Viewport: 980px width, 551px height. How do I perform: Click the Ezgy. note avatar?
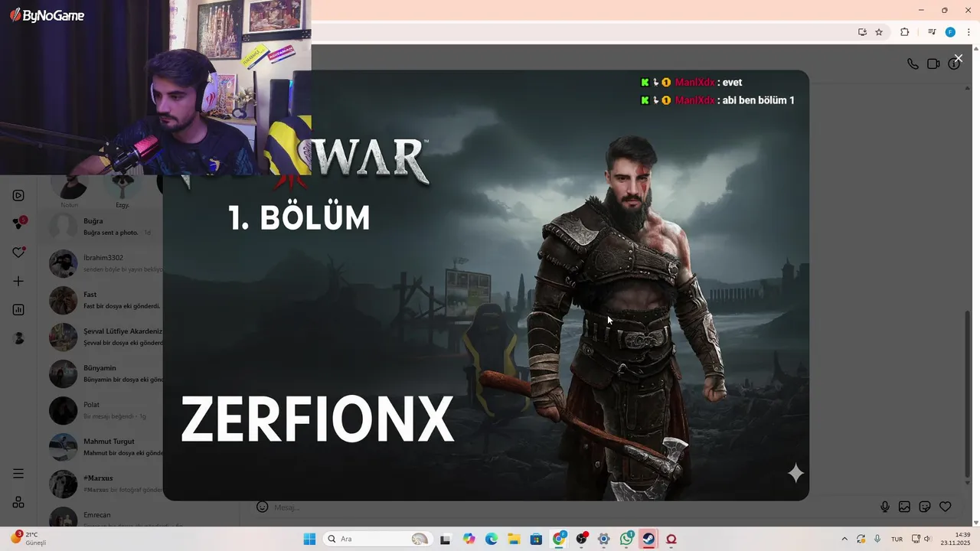(x=122, y=187)
